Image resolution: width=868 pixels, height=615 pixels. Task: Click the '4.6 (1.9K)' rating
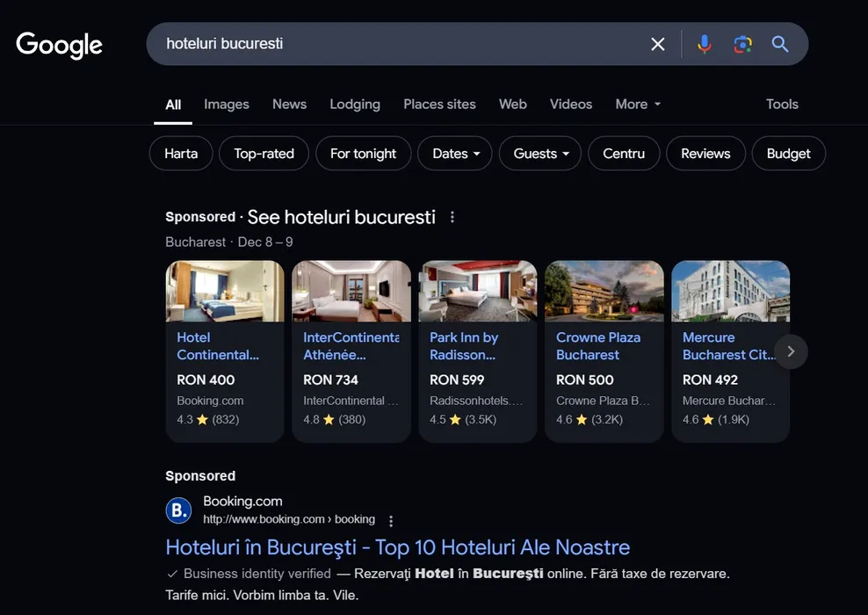(x=716, y=420)
